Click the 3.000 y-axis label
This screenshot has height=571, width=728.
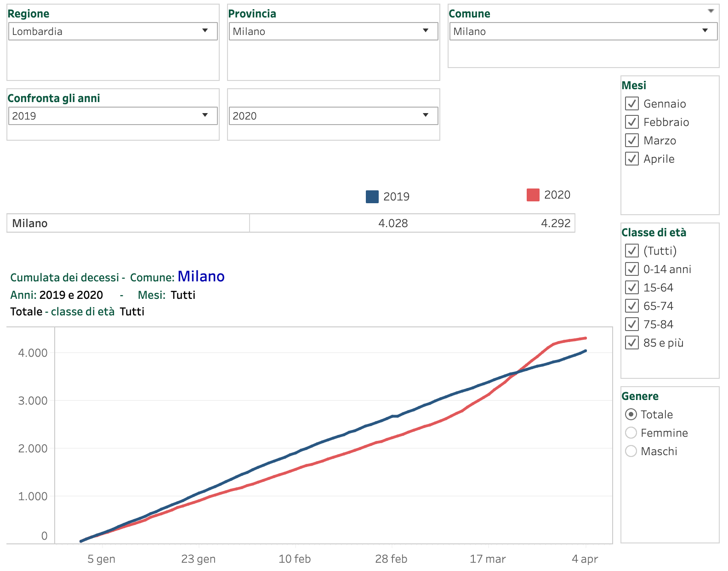click(33, 401)
